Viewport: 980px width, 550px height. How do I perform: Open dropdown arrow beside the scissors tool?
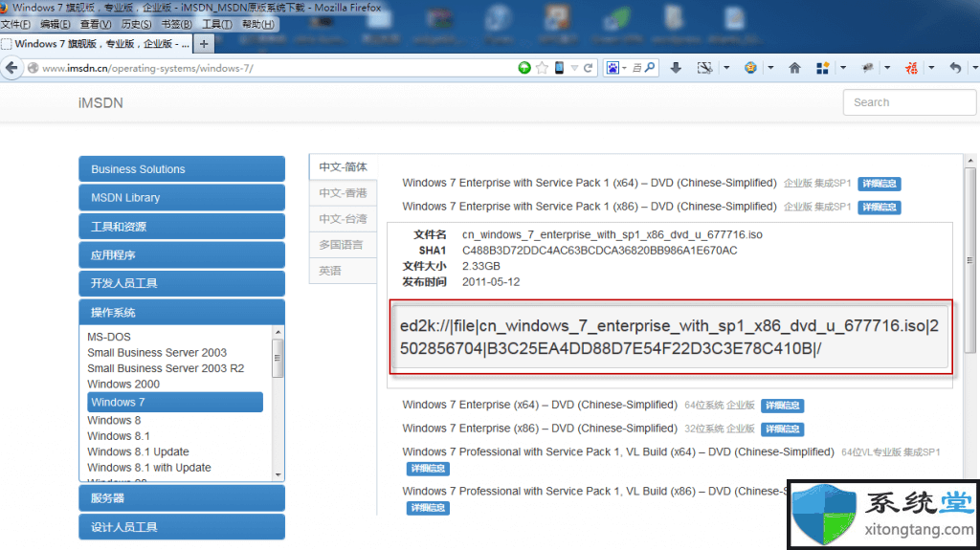click(726, 68)
